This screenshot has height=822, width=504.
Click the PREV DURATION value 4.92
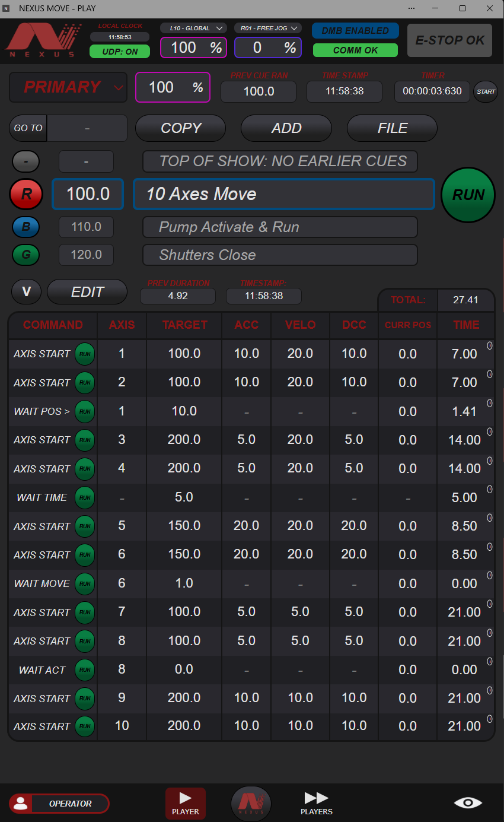tap(178, 296)
